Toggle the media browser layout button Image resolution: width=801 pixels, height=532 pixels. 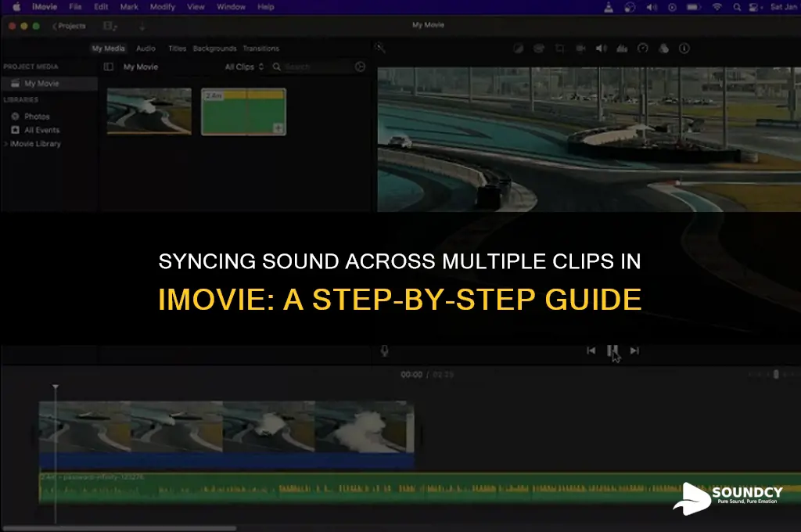tap(110, 26)
